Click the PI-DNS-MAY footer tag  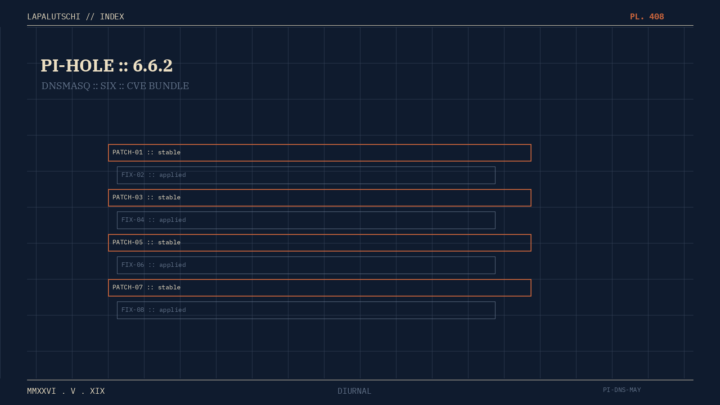[x=622, y=390]
